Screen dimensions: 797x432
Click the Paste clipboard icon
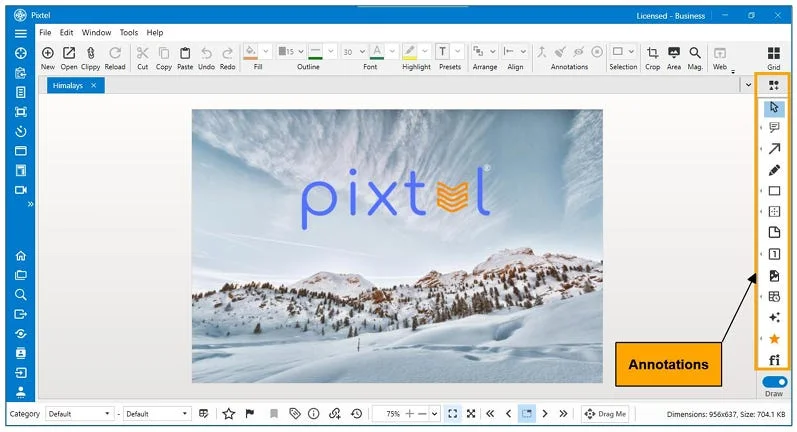pos(185,53)
